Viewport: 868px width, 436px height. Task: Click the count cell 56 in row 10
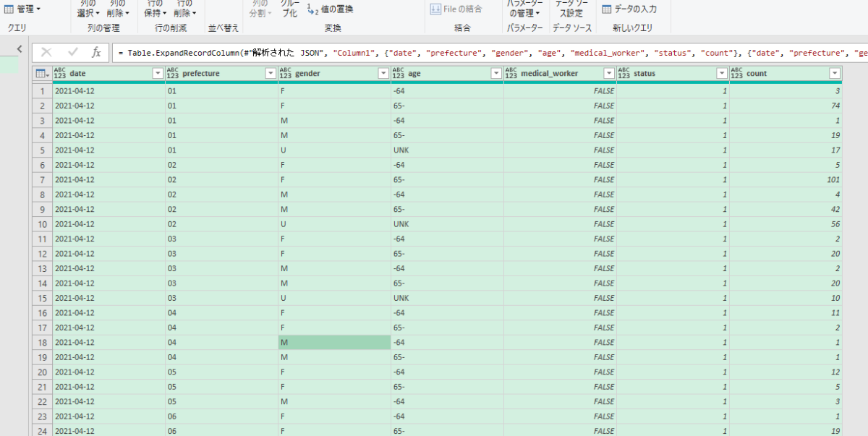pyautogui.click(x=786, y=224)
